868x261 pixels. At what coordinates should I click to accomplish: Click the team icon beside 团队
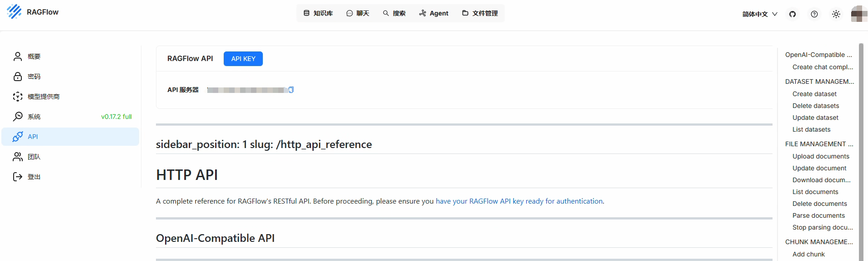pyautogui.click(x=18, y=157)
